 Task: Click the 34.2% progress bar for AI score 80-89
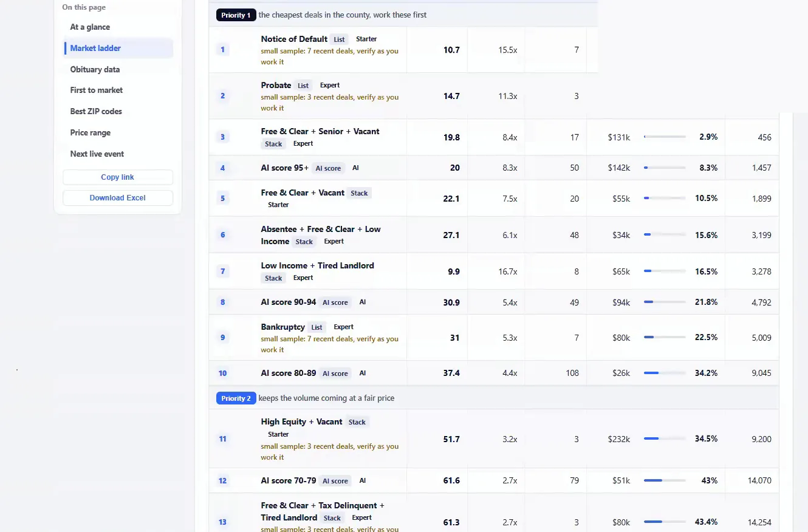click(x=665, y=373)
